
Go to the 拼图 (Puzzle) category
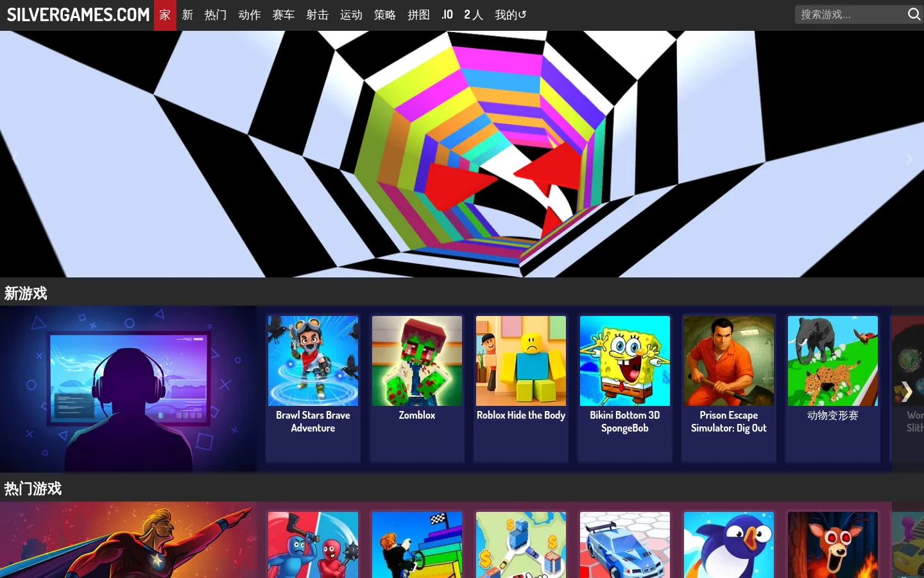419,15
